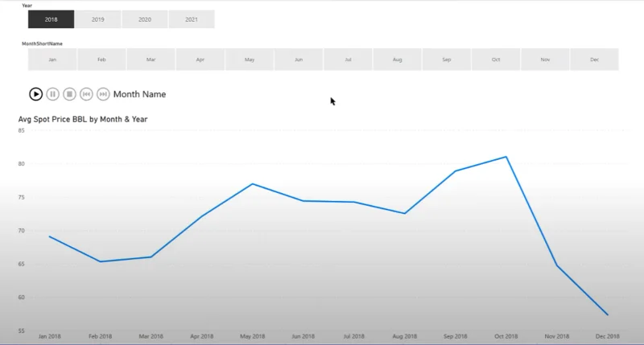Viewport: 644px width, 345px height.
Task: Click the Apr 2018 axis label
Action: click(202, 336)
